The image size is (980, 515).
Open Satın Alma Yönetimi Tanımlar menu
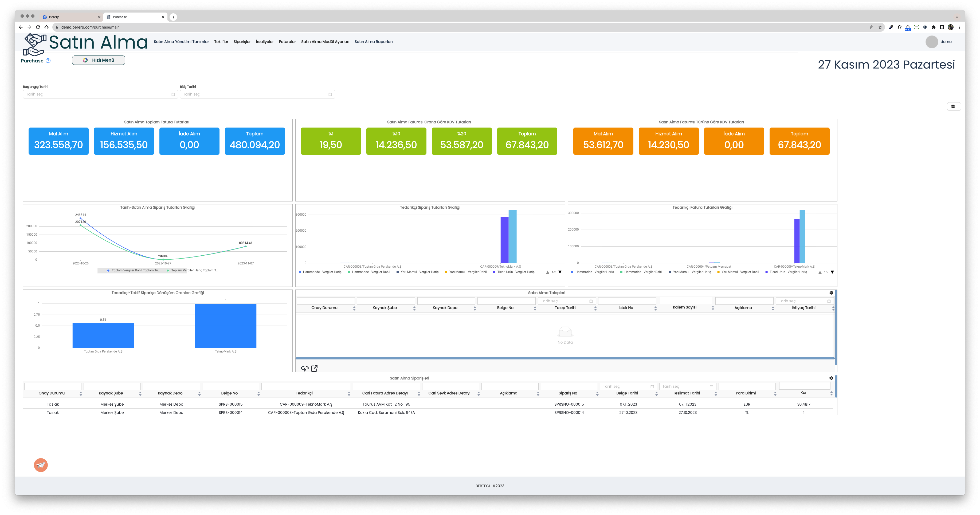click(181, 42)
